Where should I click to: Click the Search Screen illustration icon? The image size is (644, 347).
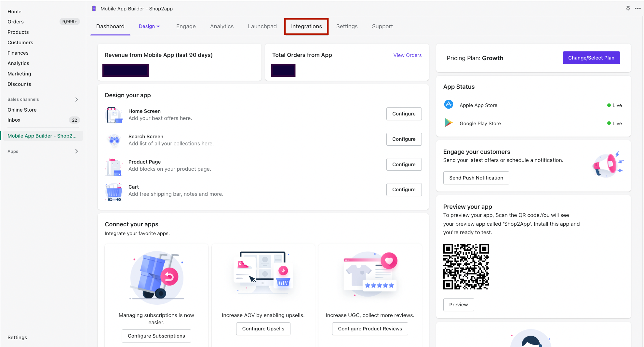114,140
